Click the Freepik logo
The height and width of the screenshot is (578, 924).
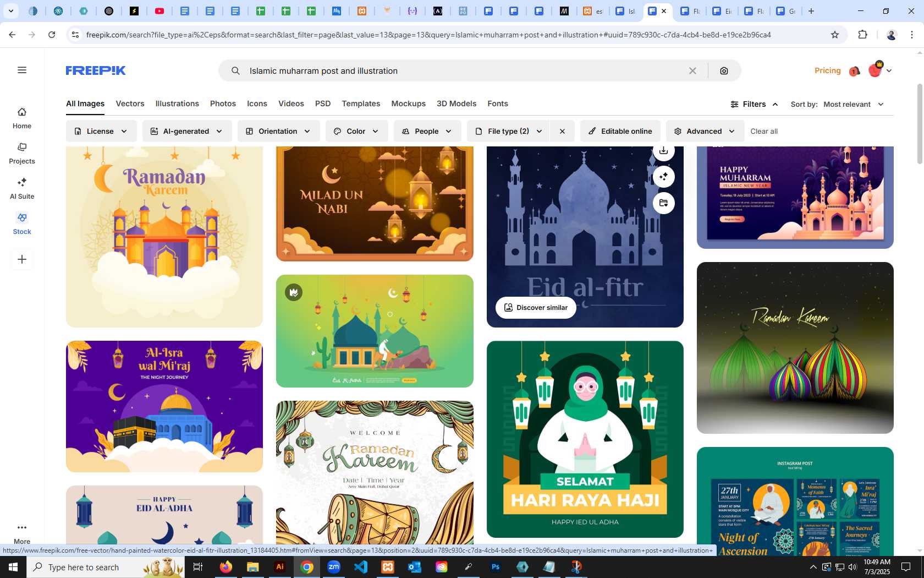pos(96,70)
